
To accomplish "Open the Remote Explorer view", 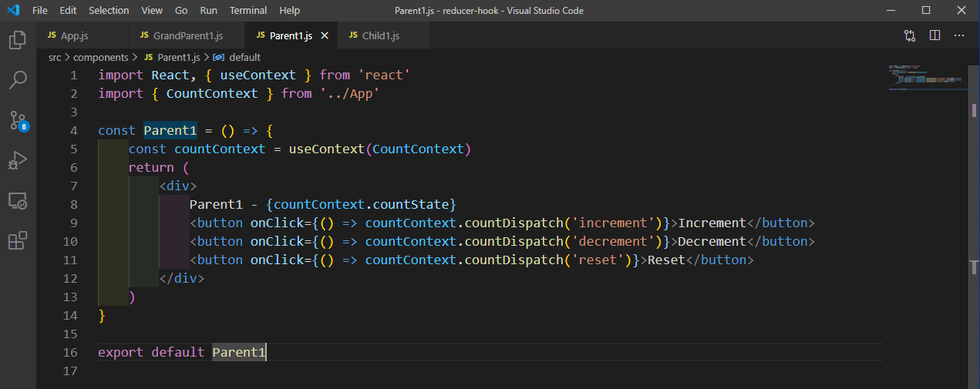I will pyautogui.click(x=18, y=201).
